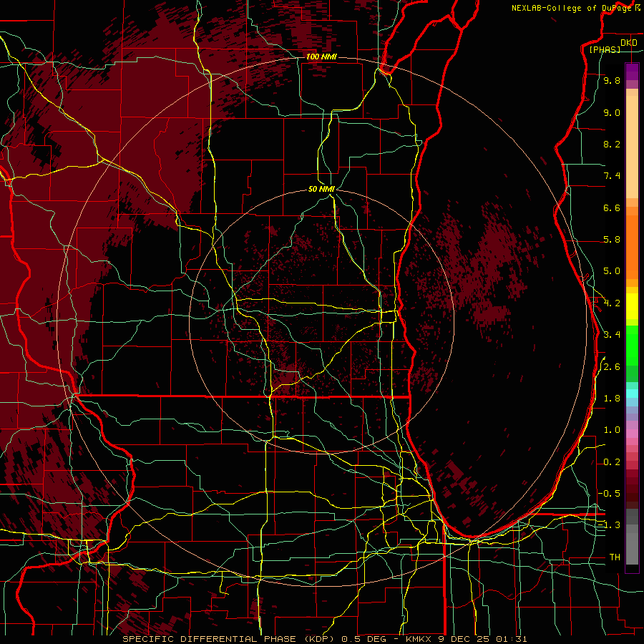Click the bright green segment of the color bar
The height and width of the screenshot is (644, 644).
coord(632,346)
